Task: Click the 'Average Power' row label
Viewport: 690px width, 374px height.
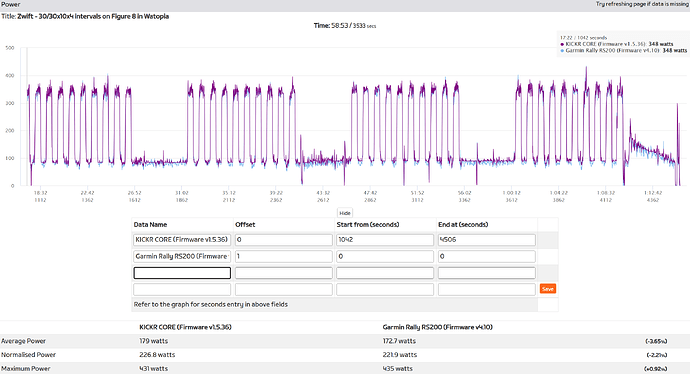Action: tap(23, 341)
